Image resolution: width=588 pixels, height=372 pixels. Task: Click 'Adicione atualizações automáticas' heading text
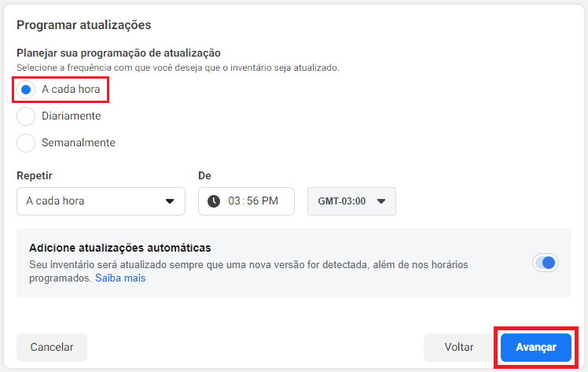(x=120, y=248)
